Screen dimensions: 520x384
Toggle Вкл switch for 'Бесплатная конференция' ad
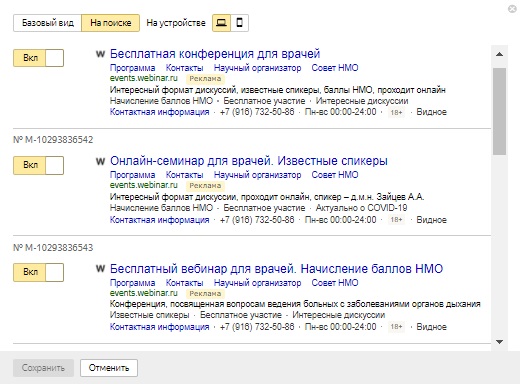click(38, 58)
